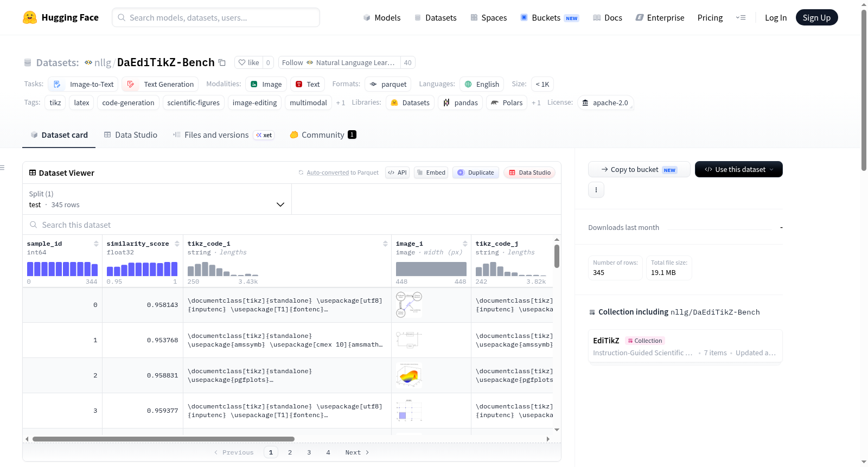The height and width of the screenshot is (467, 868).
Task: Click the table's vertical scrollbar thumb
Action: [557, 256]
